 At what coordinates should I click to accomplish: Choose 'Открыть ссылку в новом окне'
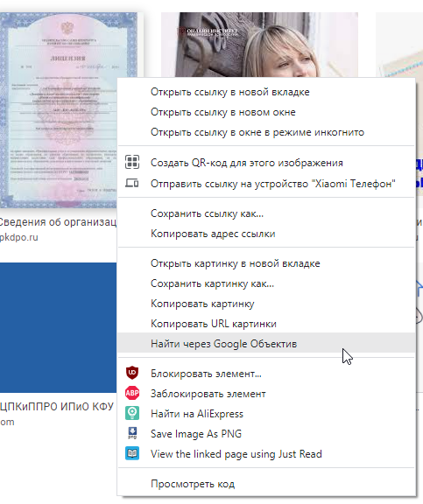[x=267, y=112]
